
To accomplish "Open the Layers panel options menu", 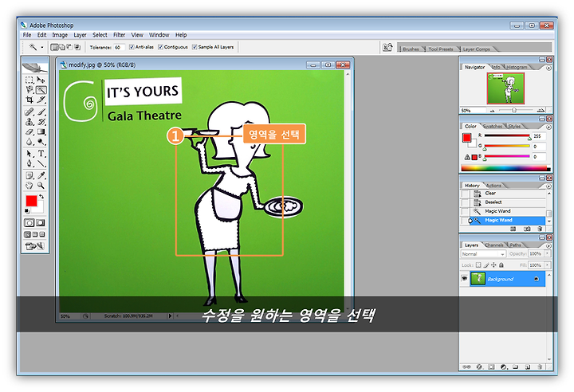I will tap(548, 245).
